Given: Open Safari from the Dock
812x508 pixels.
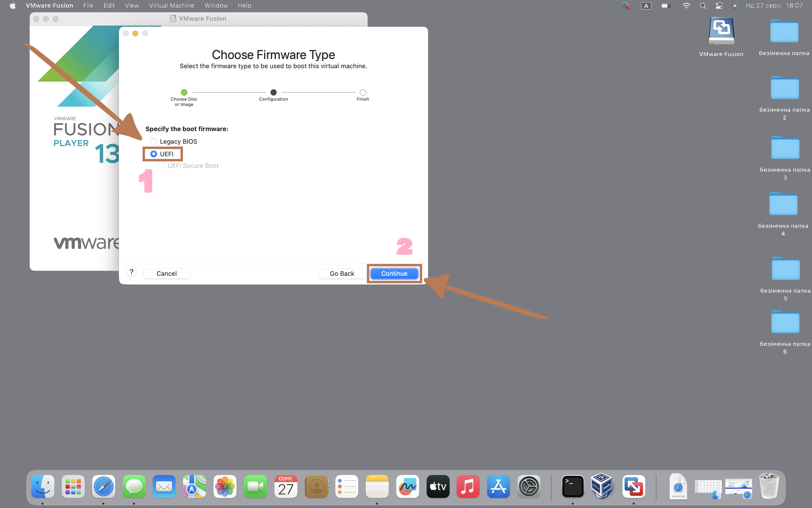Looking at the screenshot, I should point(103,486).
